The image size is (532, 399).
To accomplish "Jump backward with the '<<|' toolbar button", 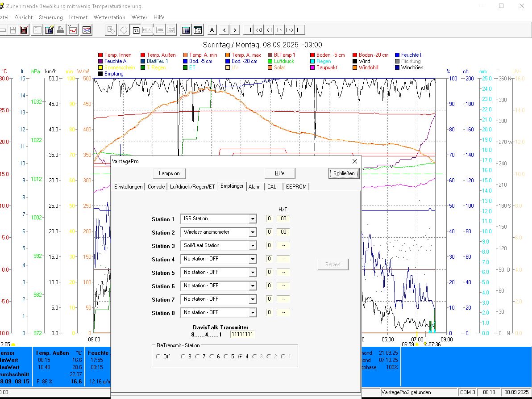I will coord(259,30).
